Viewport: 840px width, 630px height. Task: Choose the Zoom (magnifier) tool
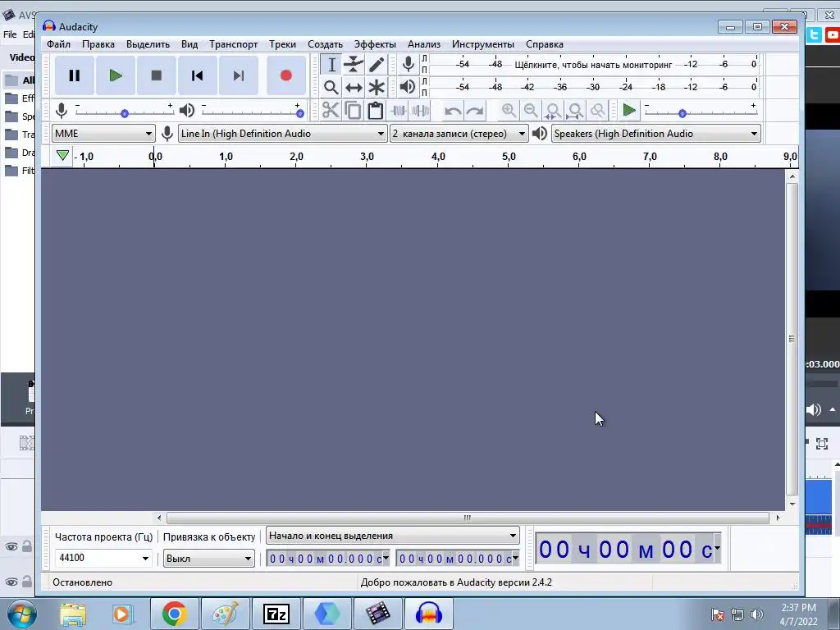[331, 87]
